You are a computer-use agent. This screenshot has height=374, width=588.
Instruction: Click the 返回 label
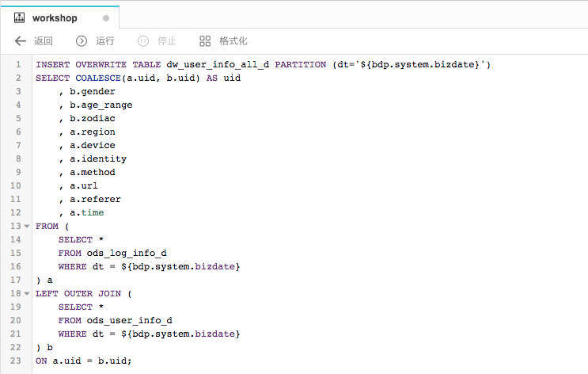coord(44,41)
